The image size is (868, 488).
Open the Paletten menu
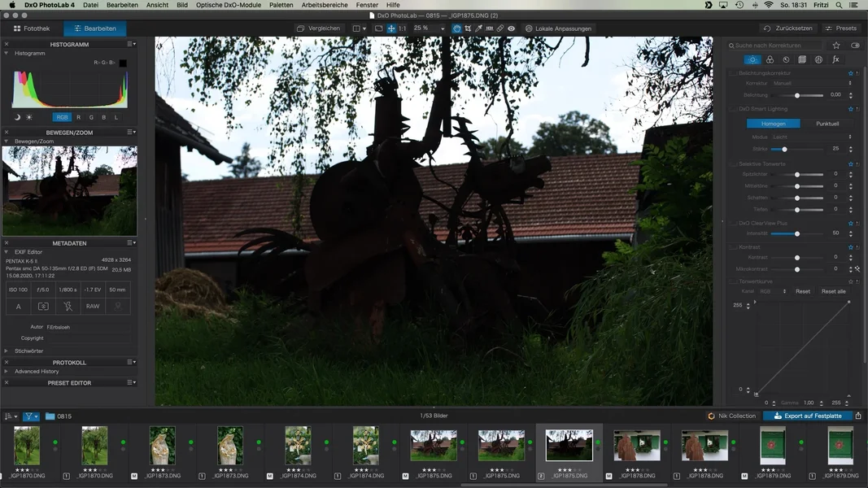pos(281,5)
